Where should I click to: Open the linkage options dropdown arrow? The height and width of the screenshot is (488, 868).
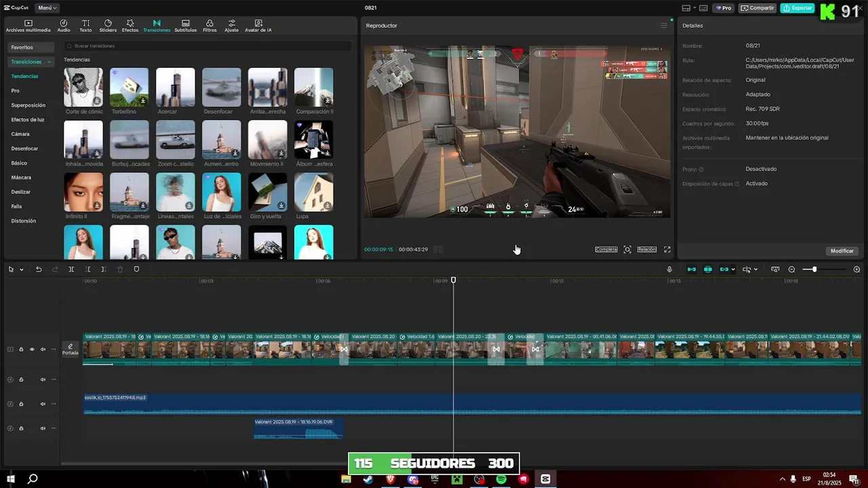coord(734,270)
